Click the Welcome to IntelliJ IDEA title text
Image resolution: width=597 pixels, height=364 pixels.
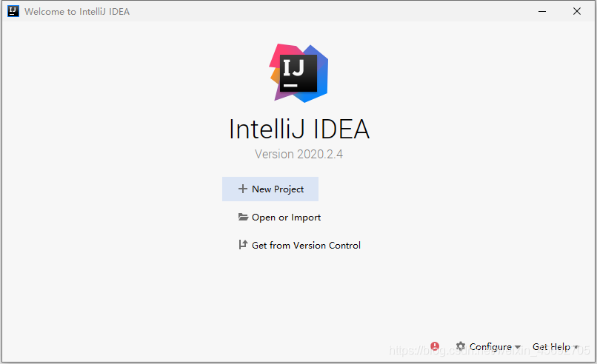(77, 11)
